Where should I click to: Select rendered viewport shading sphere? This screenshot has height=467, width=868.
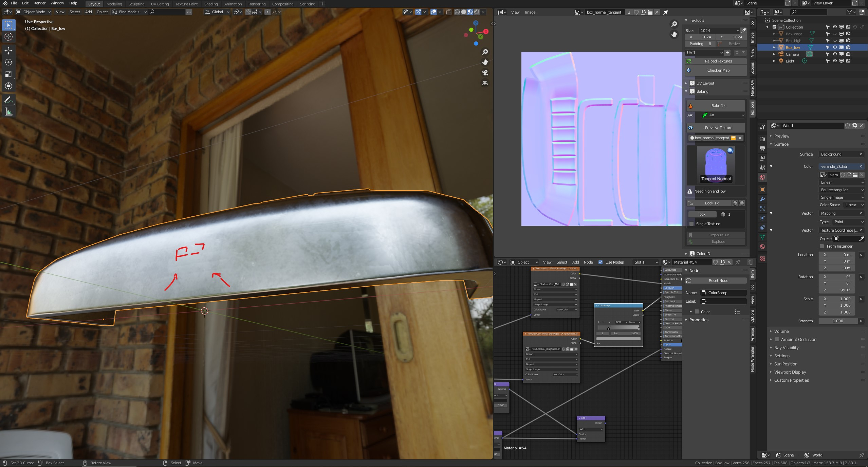[x=477, y=12]
